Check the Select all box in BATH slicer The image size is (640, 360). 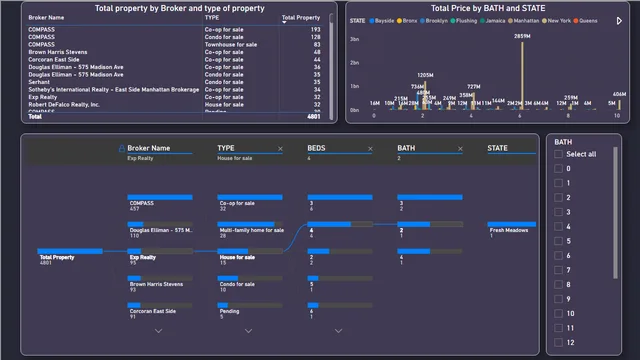pos(558,154)
